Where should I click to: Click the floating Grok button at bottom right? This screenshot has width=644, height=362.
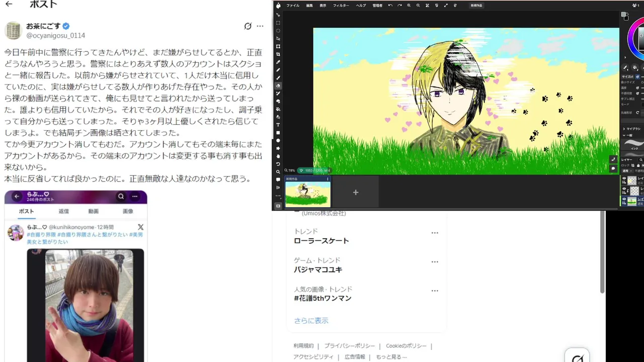click(x=577, y=358)
